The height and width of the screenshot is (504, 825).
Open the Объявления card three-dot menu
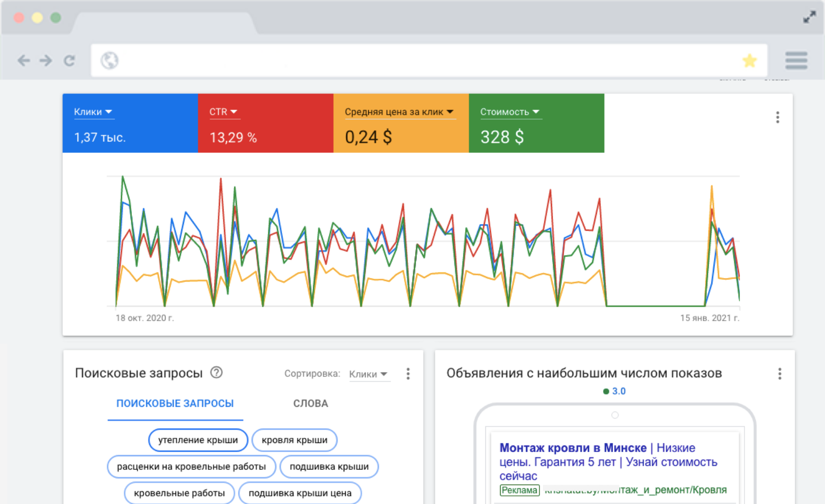coord(780,374)
